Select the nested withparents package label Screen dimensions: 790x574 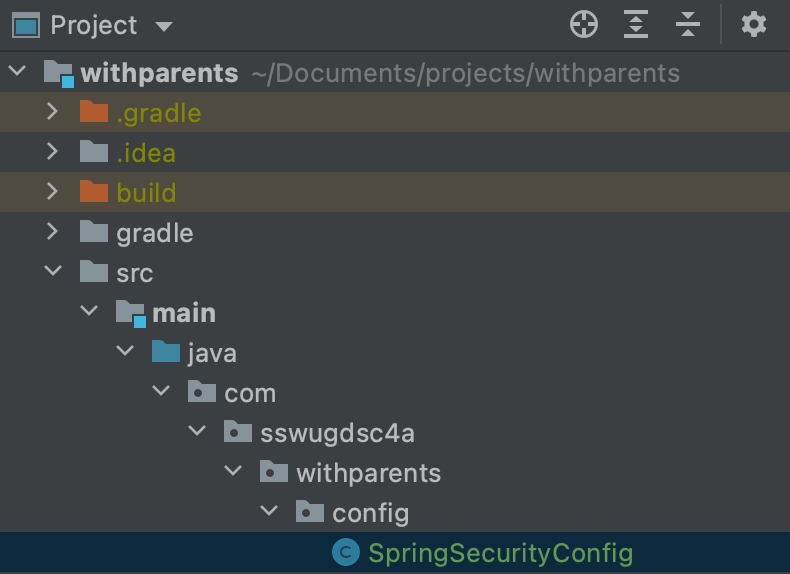[x=369, y=474]
